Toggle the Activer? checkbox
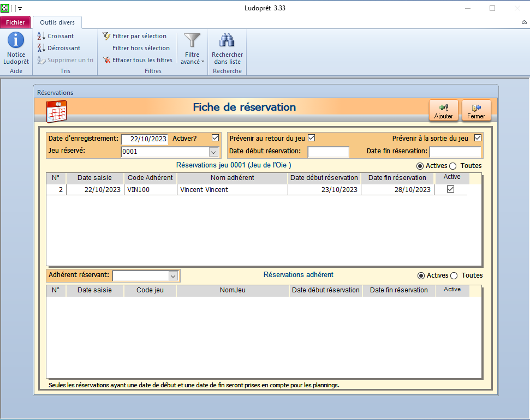The image size is (530, 420). click(215, 138)
